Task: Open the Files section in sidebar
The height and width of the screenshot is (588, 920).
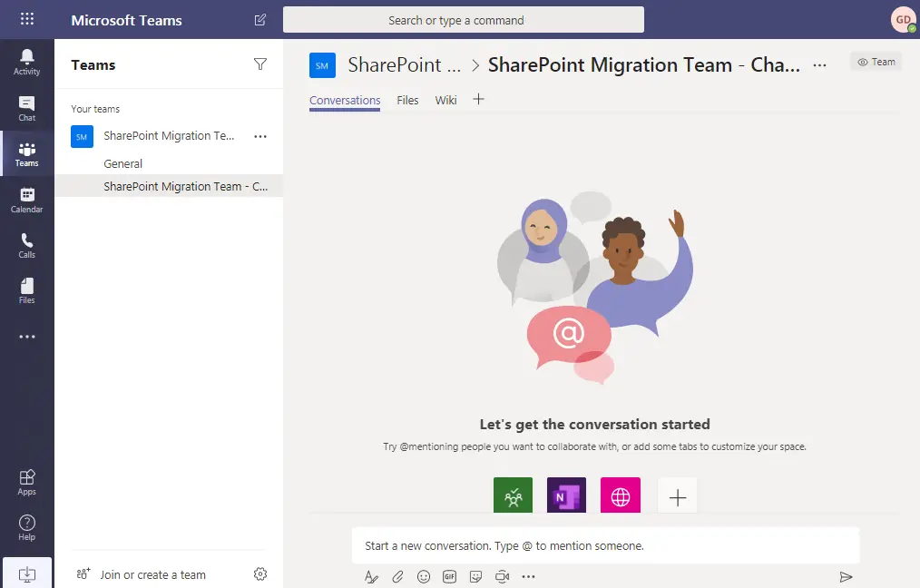Action: tap(27, 291)
